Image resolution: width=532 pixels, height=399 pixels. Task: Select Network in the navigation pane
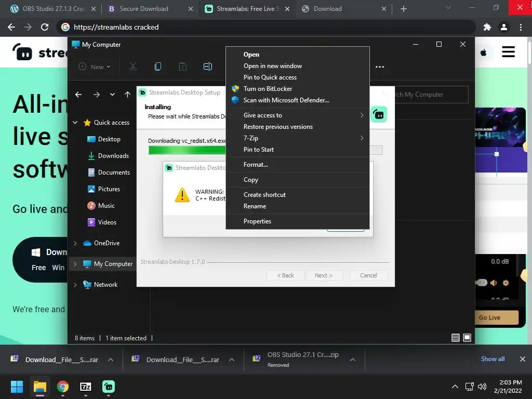(x=100, y=285)
